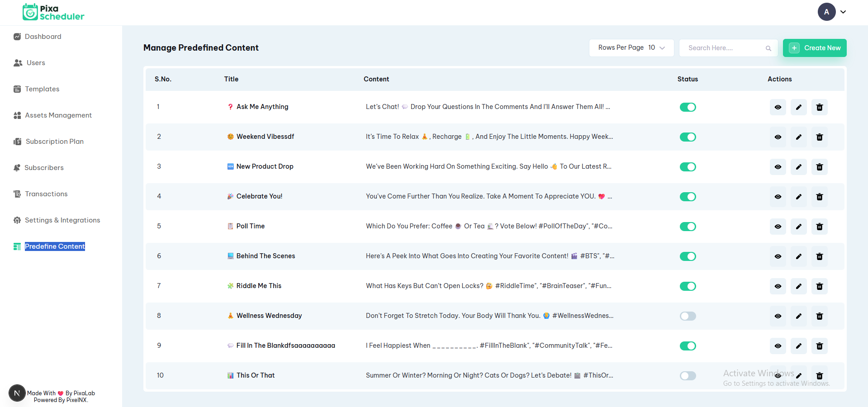Click the view eye icon for Ask Me Anything
868x407 pixels.
[778, 107]
